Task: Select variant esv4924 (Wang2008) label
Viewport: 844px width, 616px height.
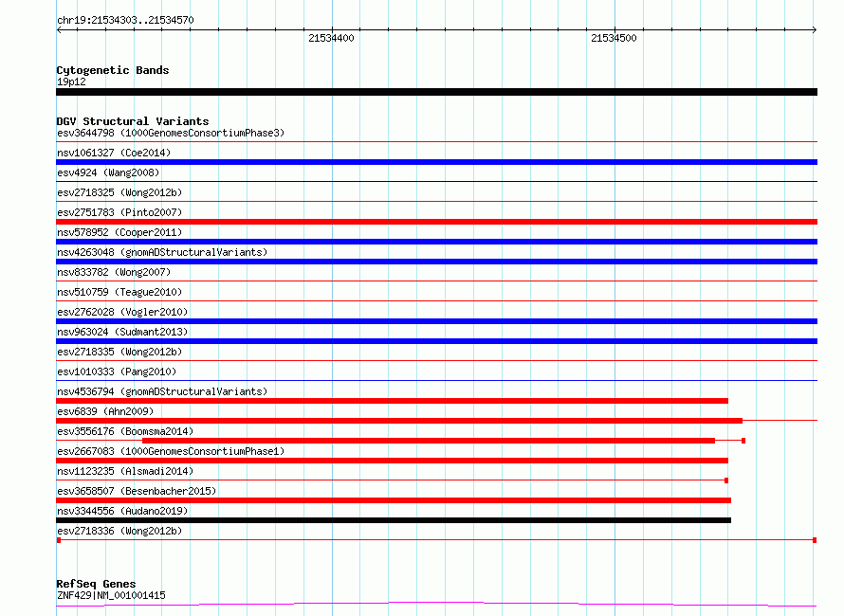Action: [108, 172]
